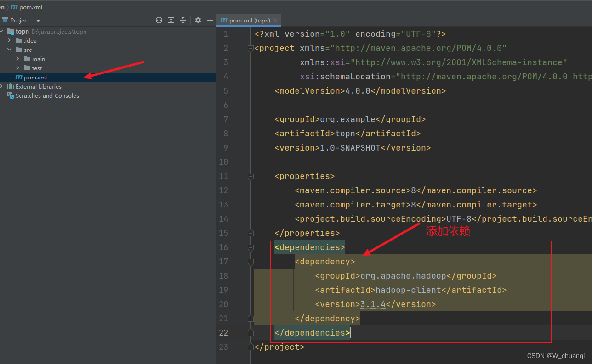Fold the properties block at line 11
The width and height of the screenshot is (592, 364).
250,176
